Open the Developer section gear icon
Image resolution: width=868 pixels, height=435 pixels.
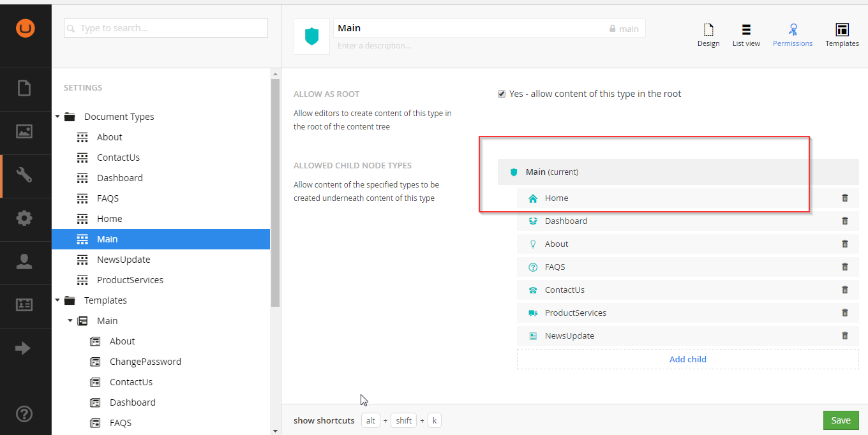click(24, 218)
